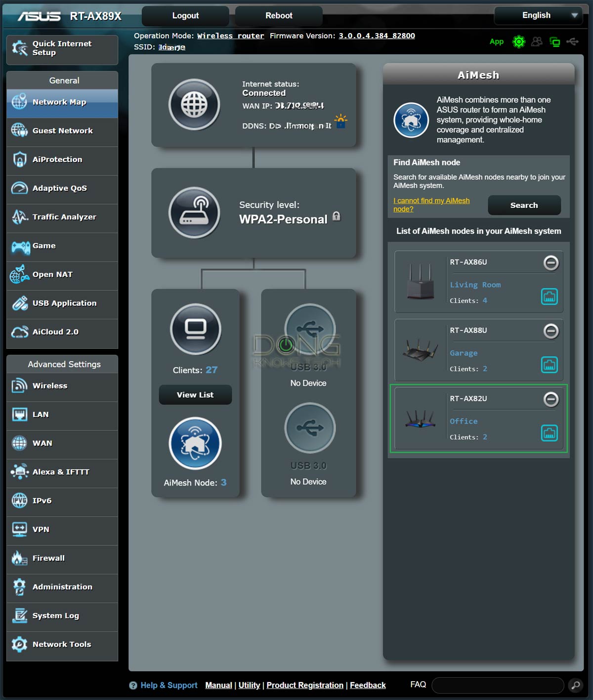Image resolution: width=593 pixels, height=700 pixels.
Task: Remove the RT-AX88U Garage node
Action: tap(551, 331)
